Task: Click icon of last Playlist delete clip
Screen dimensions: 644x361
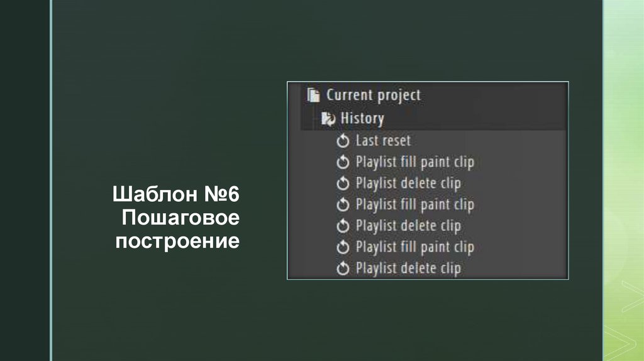Action: click(x=343, y=269)
